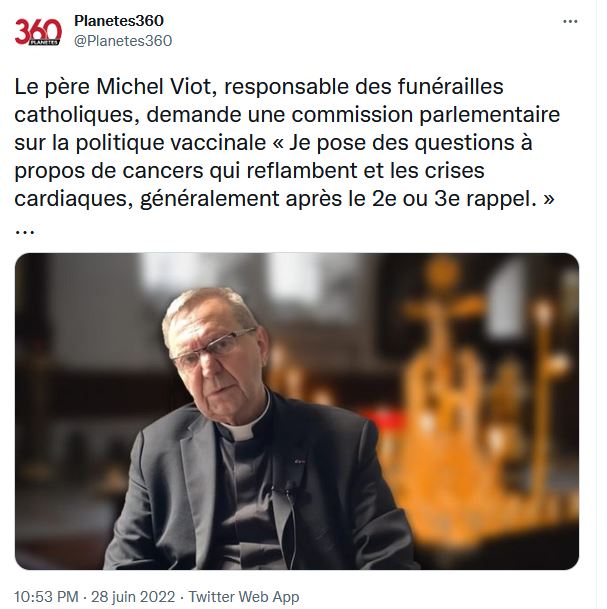Open the Twitter Web App source link
Image resolution: width=607 pixels, height=609 pixels.
[245, 597]
